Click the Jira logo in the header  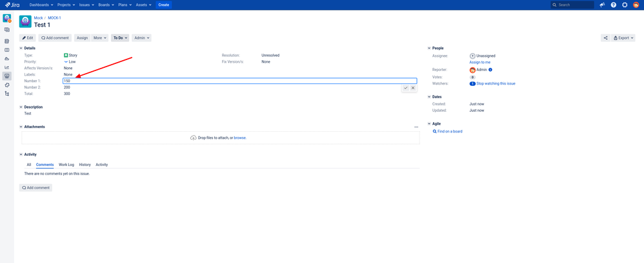tap(12, 5)
